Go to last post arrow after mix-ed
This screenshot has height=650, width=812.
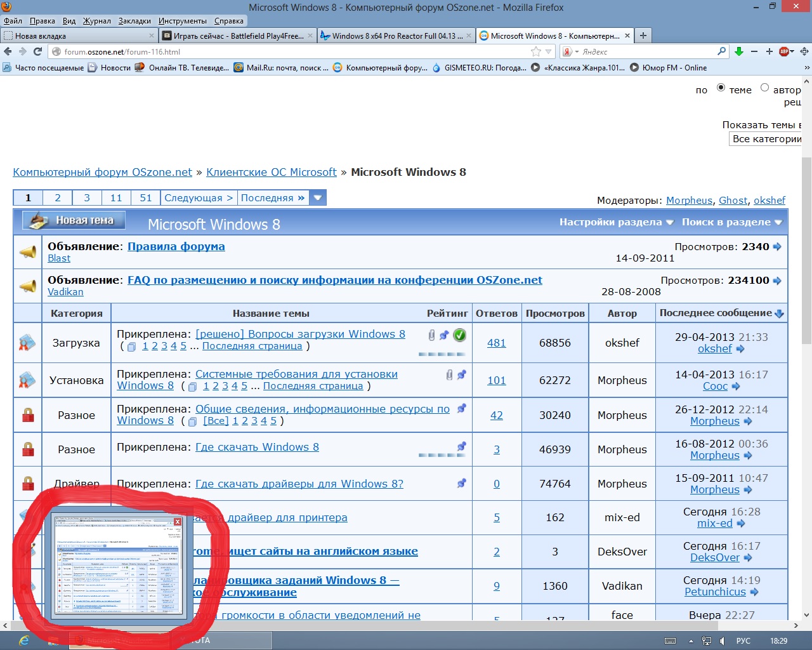pyautogui.click(x=741, y=524)
